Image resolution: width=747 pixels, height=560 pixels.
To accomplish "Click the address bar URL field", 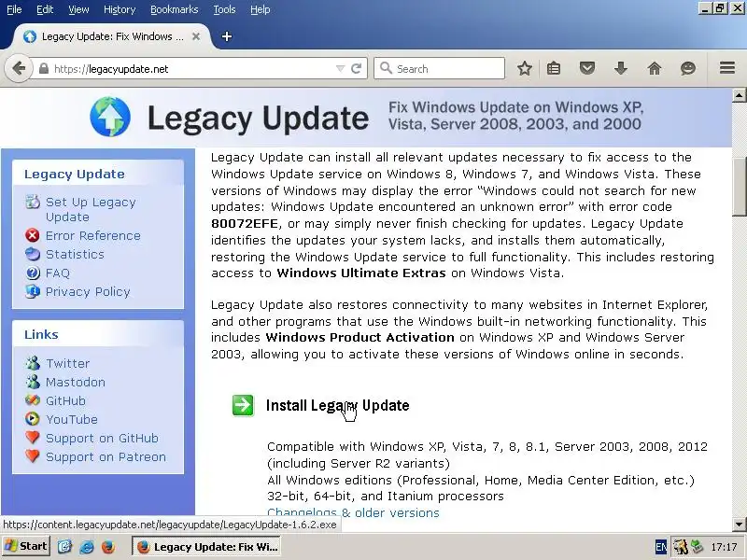I will click(x=190, y=68).
